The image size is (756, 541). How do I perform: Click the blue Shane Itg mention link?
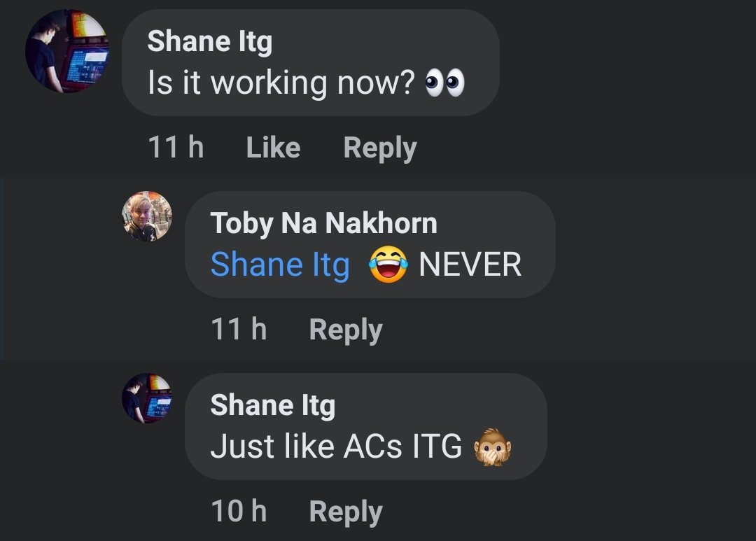tap(280, 265)
